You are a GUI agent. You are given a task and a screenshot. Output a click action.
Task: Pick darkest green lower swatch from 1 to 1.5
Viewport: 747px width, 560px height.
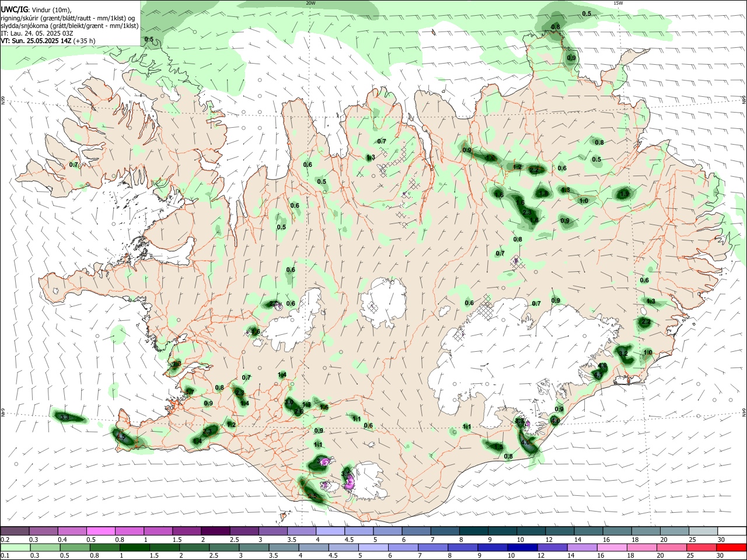(135, 547)
